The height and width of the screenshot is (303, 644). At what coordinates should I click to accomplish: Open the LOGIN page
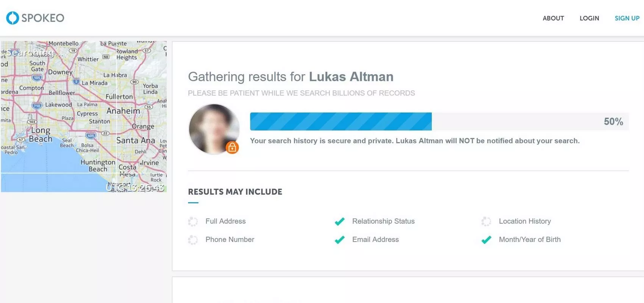click(589, 18)
